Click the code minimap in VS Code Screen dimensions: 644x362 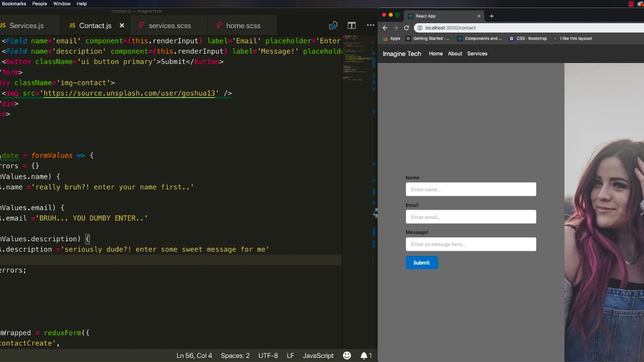pyautogui.click(x=358, y=58)
